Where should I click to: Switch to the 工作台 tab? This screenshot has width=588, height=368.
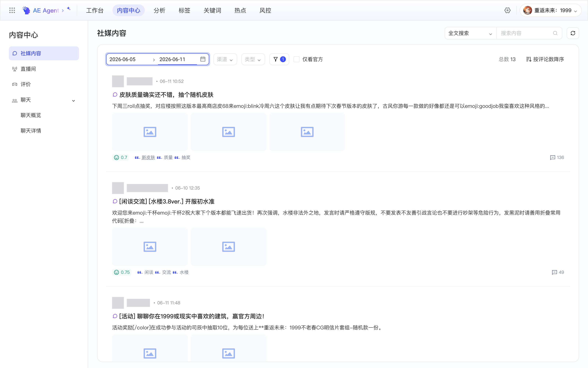95,10
